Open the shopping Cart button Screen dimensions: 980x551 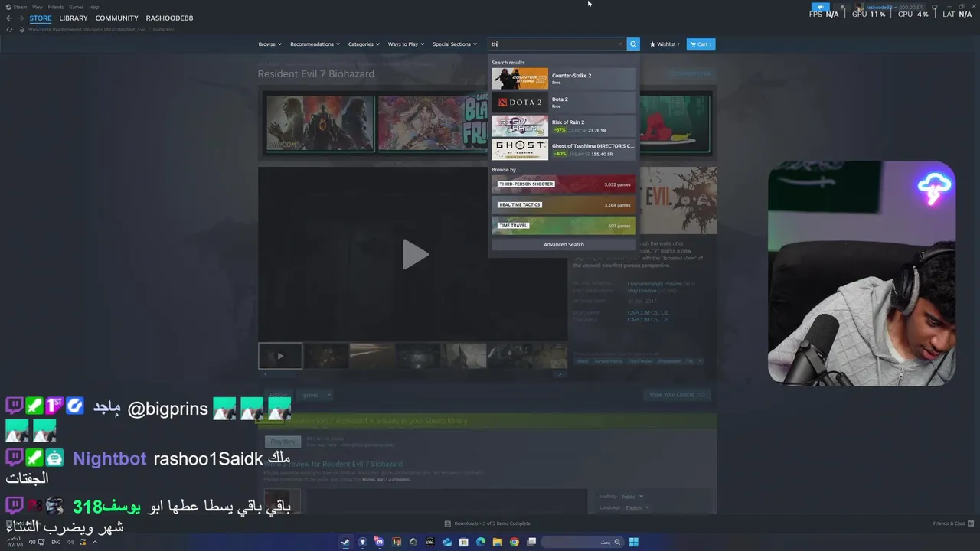tap(701, 44)
